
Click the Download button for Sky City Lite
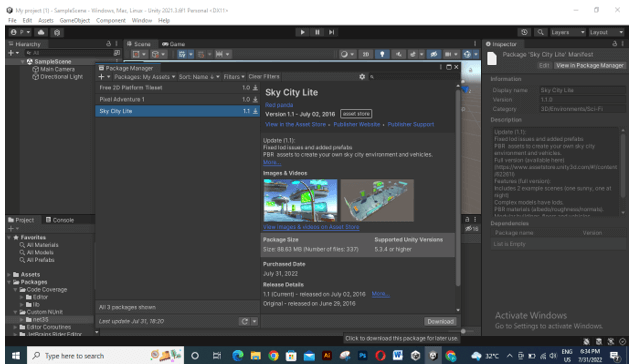pos(440,321)
